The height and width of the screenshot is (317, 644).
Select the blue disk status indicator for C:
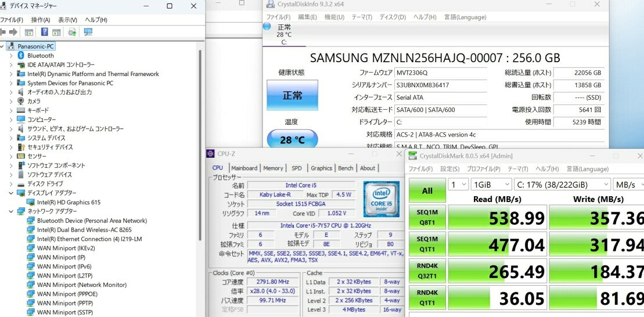pyautogui.click(x=267, y=27)
